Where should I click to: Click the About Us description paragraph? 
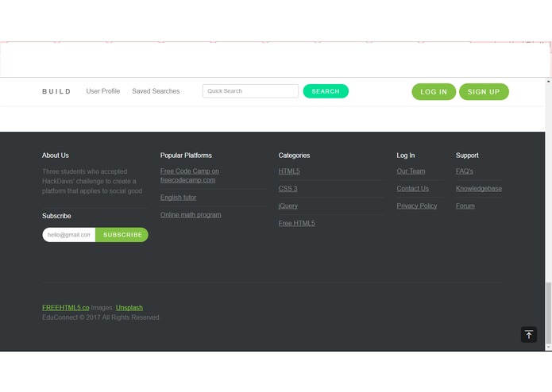[92, 181]
